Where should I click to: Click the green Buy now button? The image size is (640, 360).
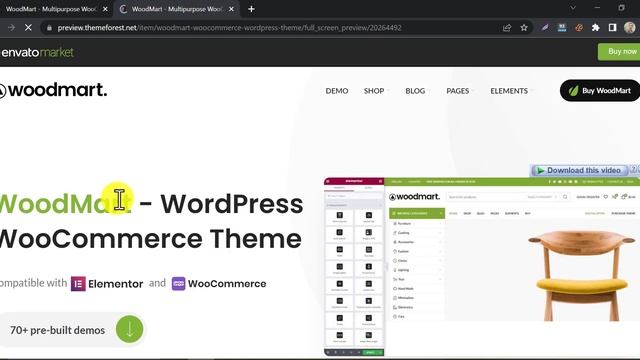click(619, 52)
